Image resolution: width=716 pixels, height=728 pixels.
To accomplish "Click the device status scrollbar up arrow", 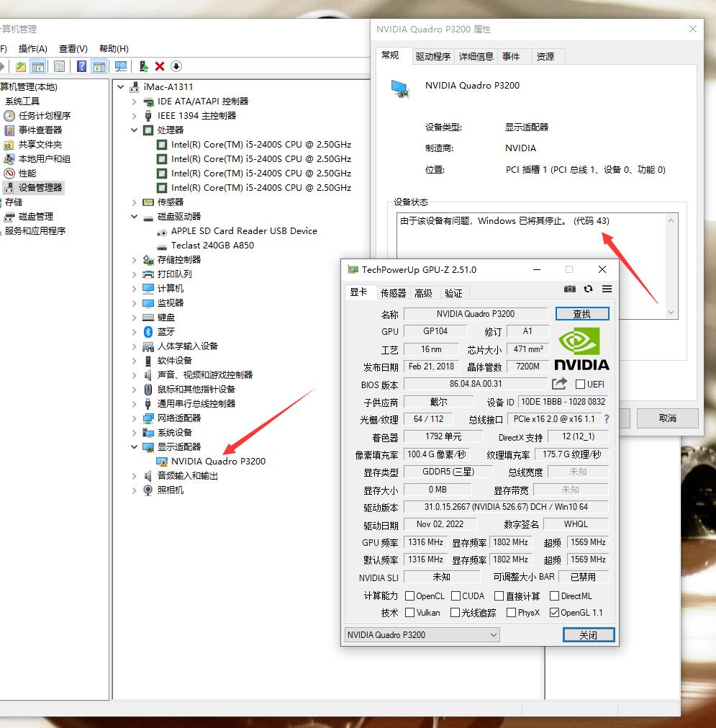I will pos(671,220).
